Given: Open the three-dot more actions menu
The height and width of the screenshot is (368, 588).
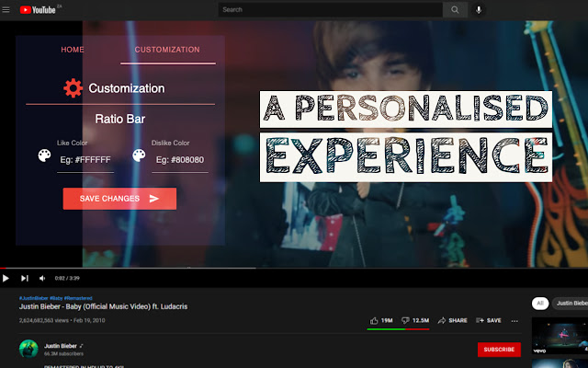Looking at the screenshot, I should pos(514,321).
